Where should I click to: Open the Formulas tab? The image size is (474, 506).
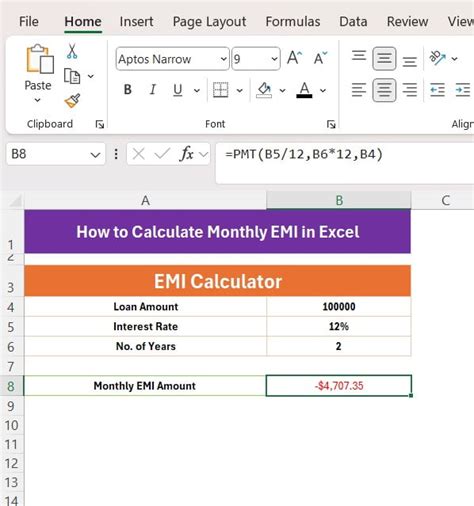point(293,22)
